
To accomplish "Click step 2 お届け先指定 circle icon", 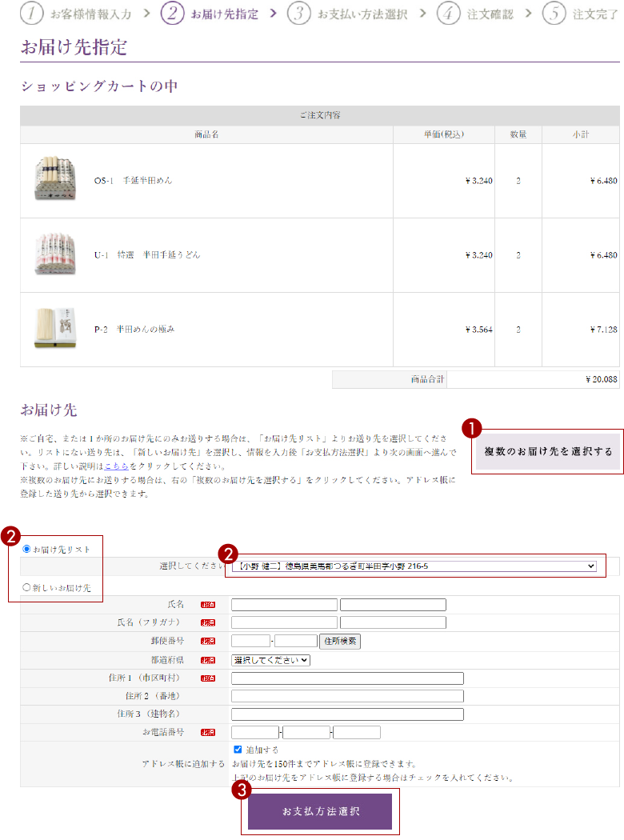I will coord(172,14).
